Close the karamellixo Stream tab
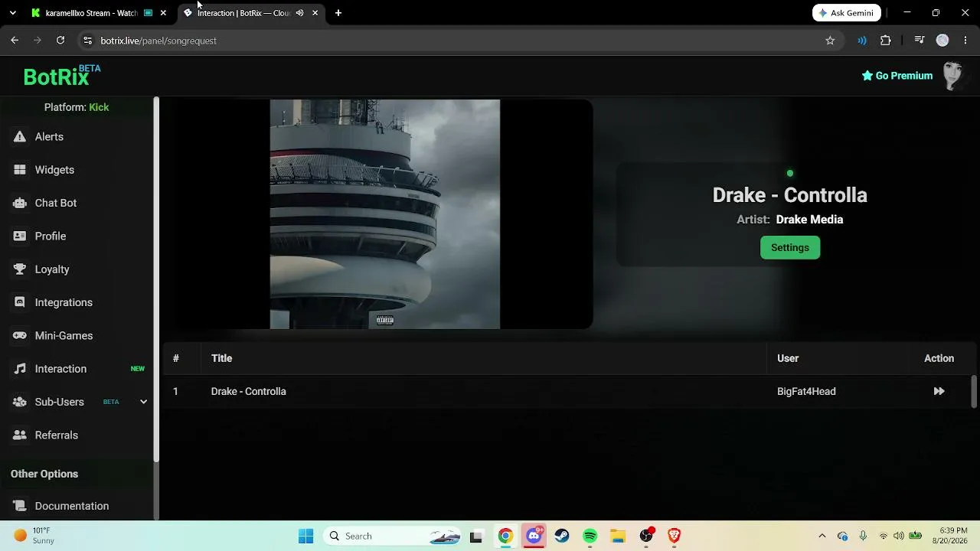Viewport: 980px width, 551px height. (163, 13)
